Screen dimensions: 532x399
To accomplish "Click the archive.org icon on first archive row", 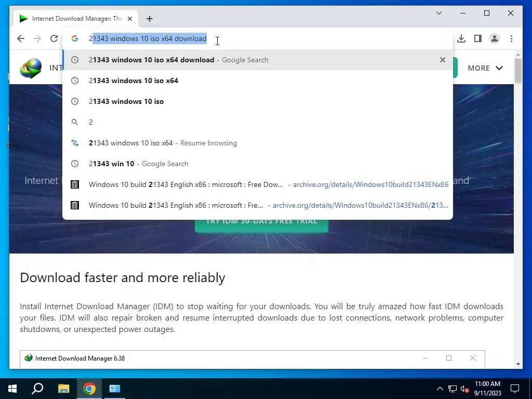I will [x=75, y=184].
